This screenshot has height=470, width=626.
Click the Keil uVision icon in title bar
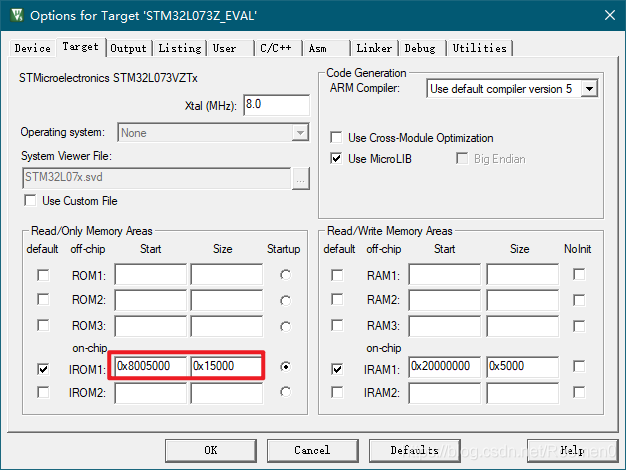tap(17, 16)
